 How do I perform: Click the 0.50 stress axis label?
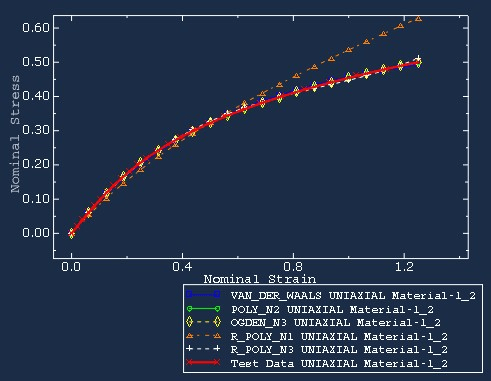36,62
